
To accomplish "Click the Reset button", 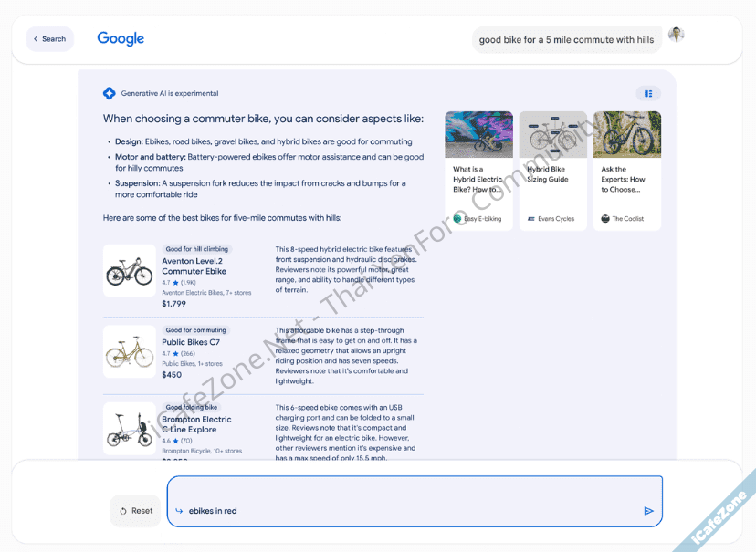I will click(x=136, y=511).
